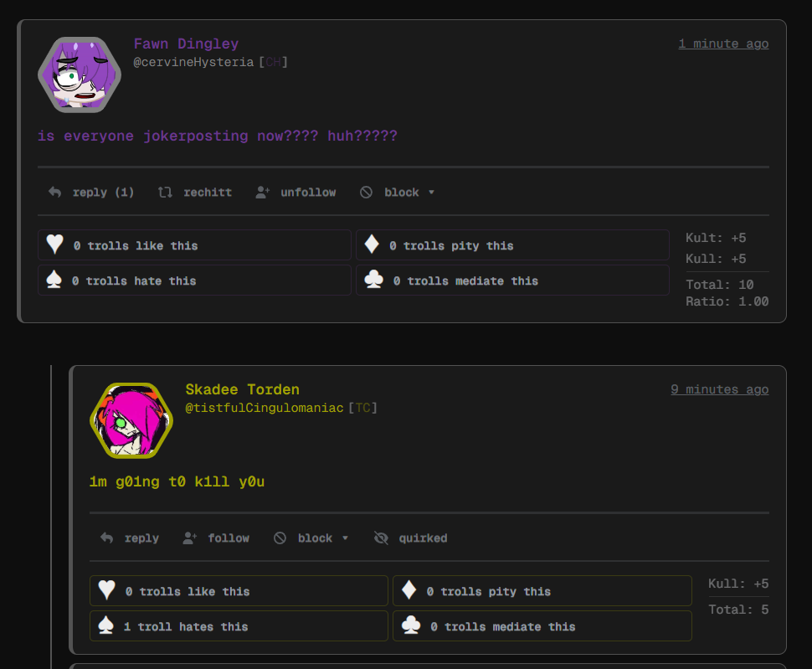Click the diamond pity icon on Skadee's reply
The height and width of the screenshot is (669, 812).
tap(409, 590)
